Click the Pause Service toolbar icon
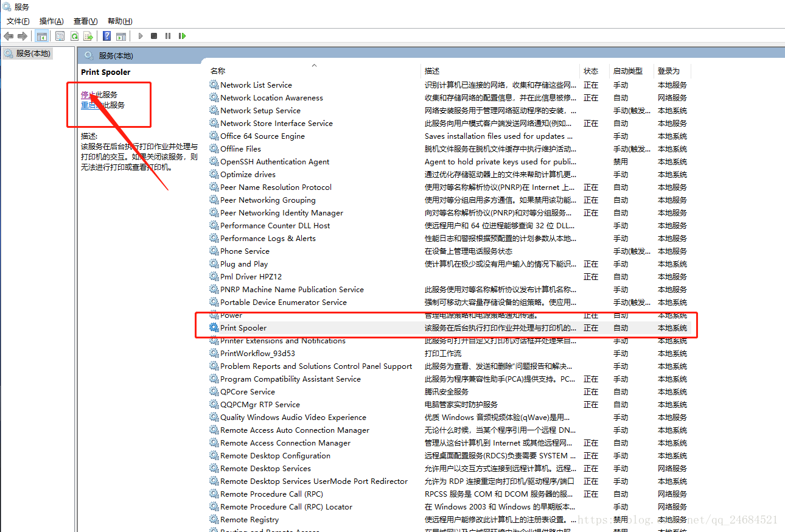Screen dimensions: 785x532 (x=167, y=36)
